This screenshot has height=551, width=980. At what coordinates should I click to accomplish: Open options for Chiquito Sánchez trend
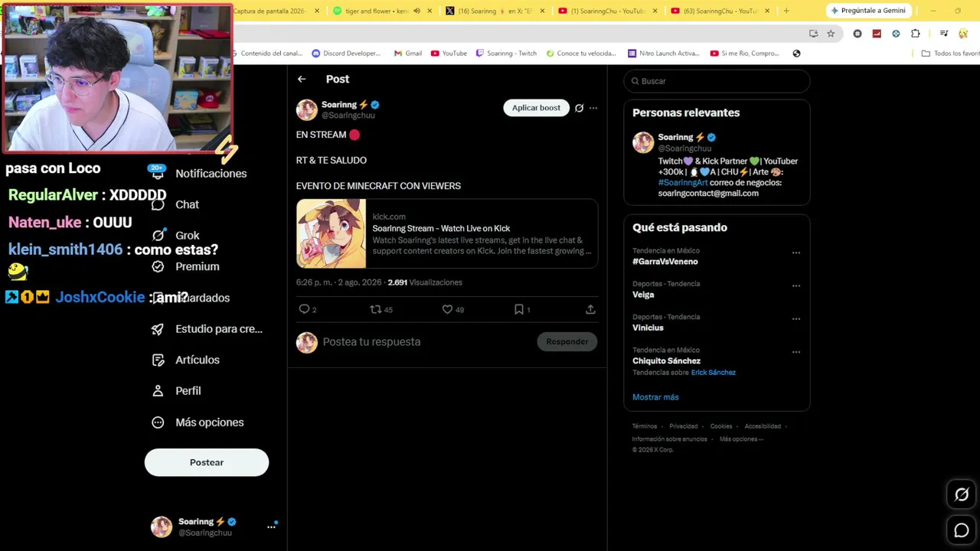(x=796, y=352)
